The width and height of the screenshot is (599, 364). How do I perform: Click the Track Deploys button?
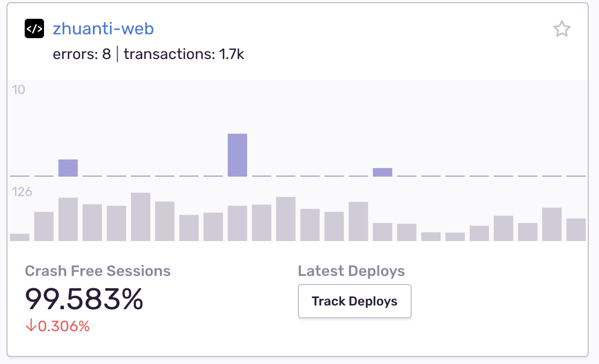pos(354,301)
